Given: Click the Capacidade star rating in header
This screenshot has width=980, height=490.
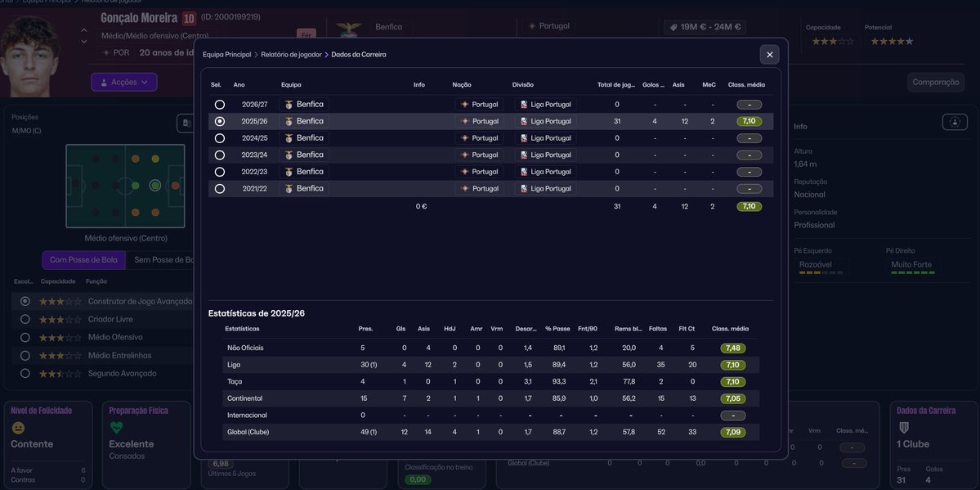Looking at the screenshot, I should (x=833, y=41).
